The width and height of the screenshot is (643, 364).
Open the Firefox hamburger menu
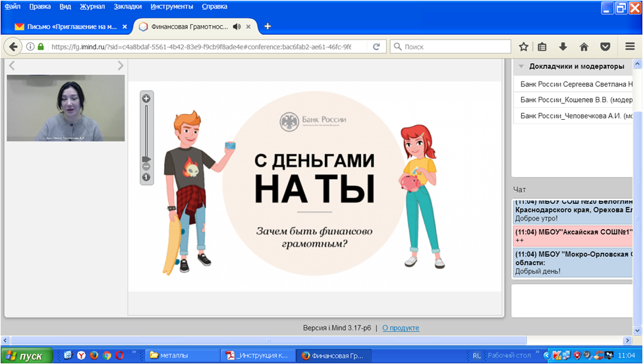630,47
